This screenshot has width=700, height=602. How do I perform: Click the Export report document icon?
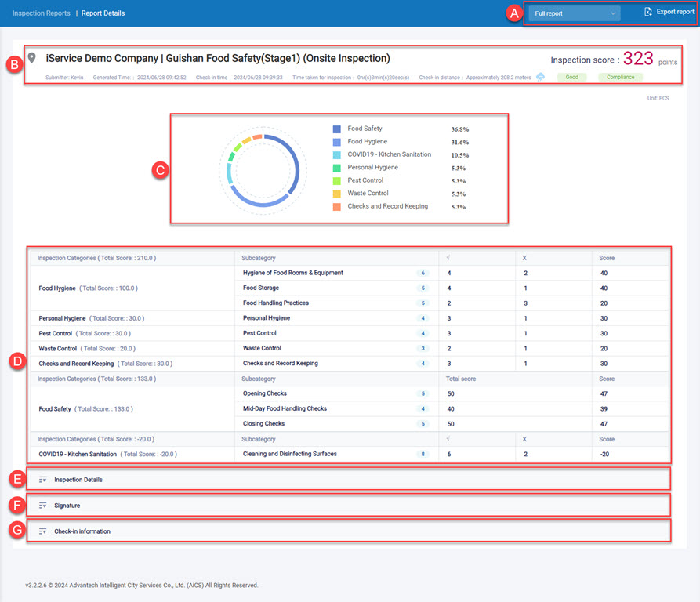[647, 12]
